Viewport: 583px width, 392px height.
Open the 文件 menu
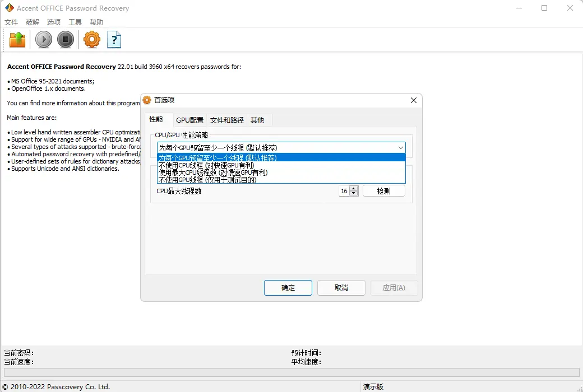pos(11,22)
